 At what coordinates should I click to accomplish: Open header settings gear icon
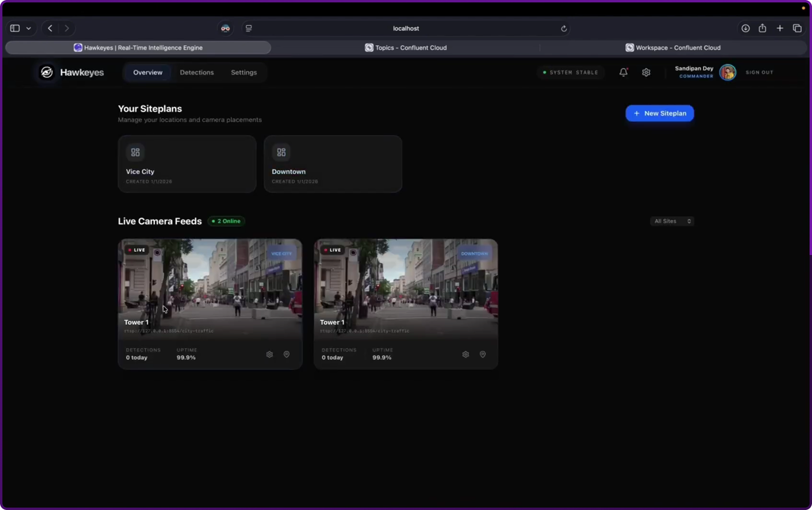click(646, 72)
